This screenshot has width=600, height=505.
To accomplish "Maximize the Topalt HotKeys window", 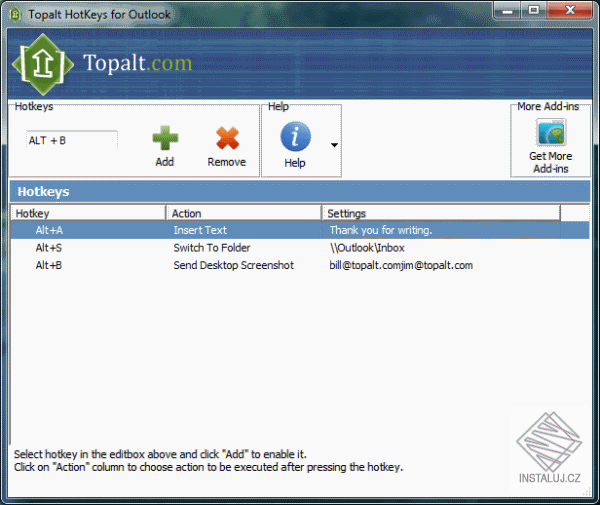I will point(534,10).
